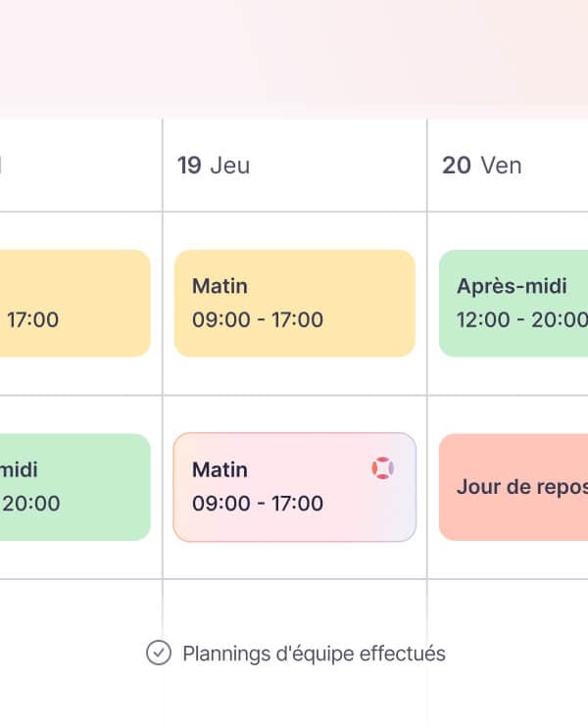Click the partial yellow shift ending 17:00
The image size is (588, 728).
[74, 303]
